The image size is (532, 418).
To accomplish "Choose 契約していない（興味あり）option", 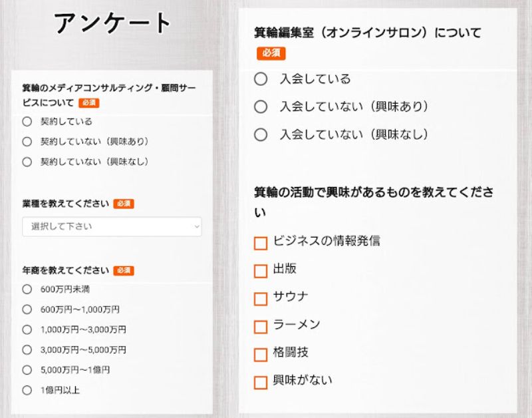I will [x=27, y=142].
